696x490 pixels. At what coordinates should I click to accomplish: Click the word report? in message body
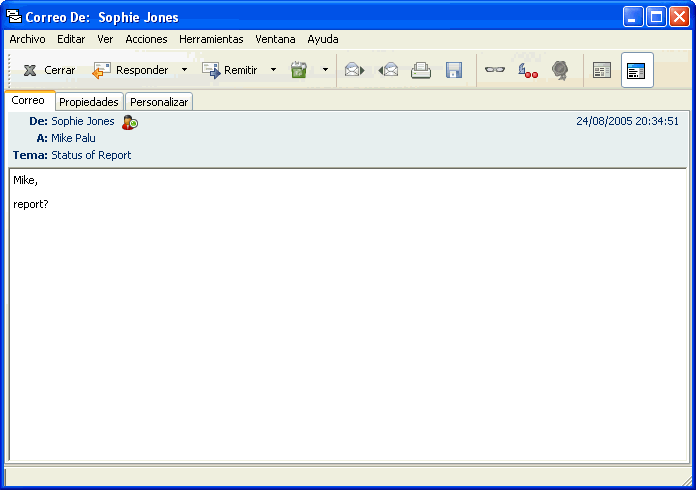[31, 204]
